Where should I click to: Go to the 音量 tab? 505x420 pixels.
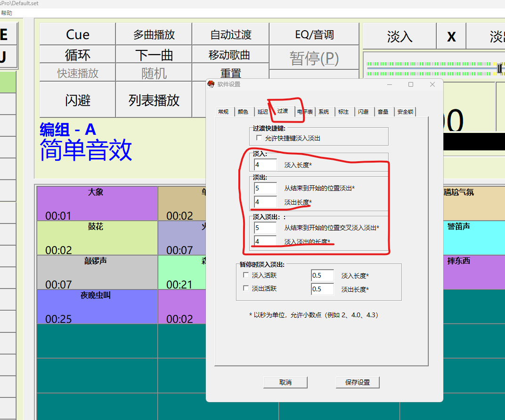click(383, 112)
